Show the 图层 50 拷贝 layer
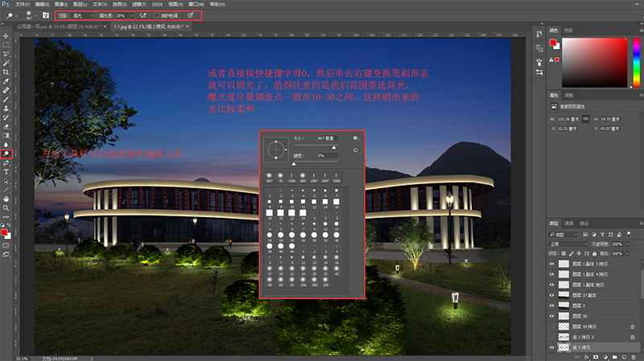Image resolution: width=644 pixels, height=361 pixels. coord(552,326)
